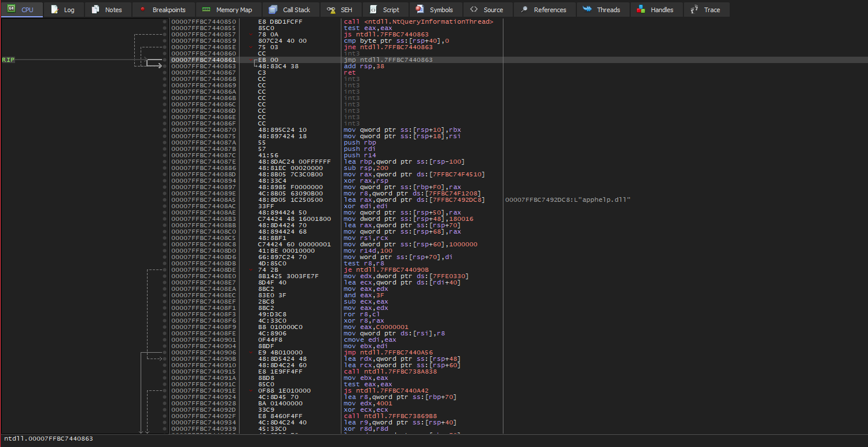Toggle breakpoint dot at address 00007FFBC74408DE

[x=165, y=270]
